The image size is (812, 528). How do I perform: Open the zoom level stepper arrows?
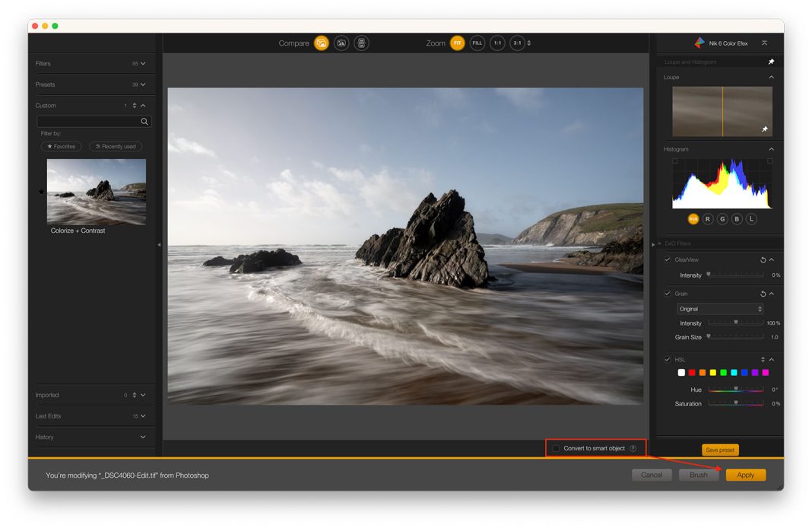[528, 43]
